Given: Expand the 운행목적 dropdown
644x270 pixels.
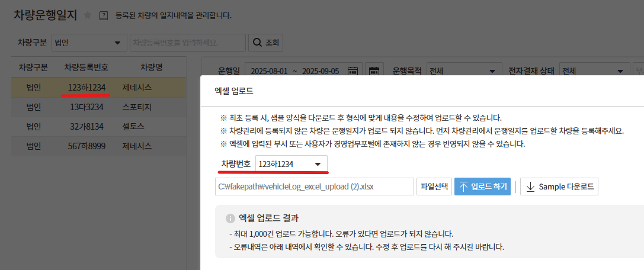Looking at the screenshot, I should click(463, 71).
